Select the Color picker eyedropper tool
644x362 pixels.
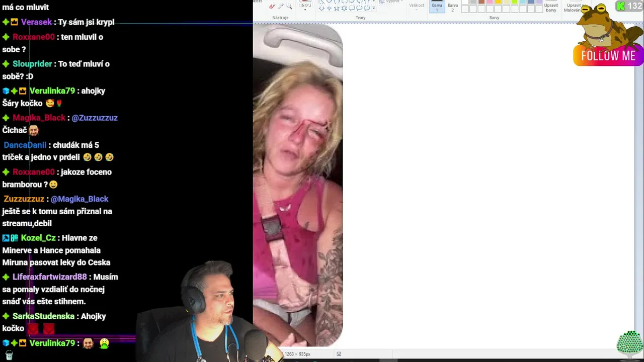[x=281, y=6]
